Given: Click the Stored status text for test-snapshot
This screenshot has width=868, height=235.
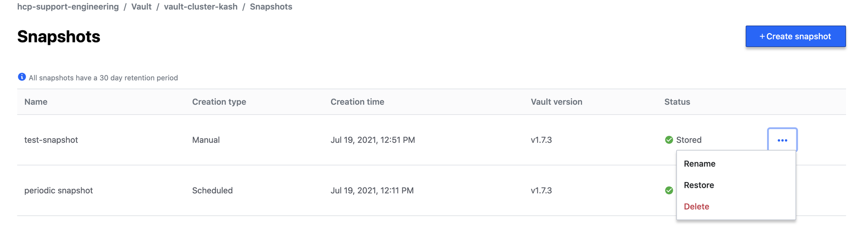Looking at the screenshot, I should (688, 140).
